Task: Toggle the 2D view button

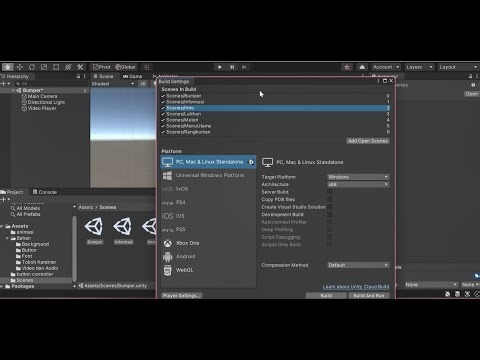Action: pyautogui.click(x=143, y=84)
